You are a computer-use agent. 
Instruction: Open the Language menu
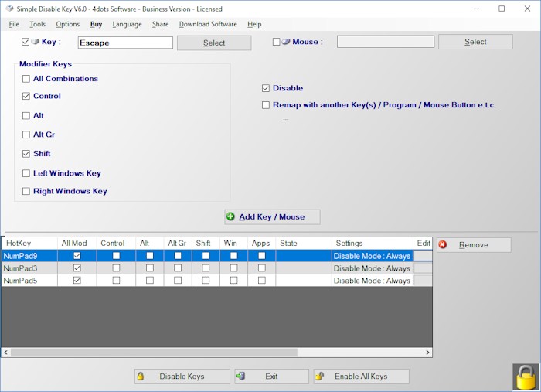point(127,24)
